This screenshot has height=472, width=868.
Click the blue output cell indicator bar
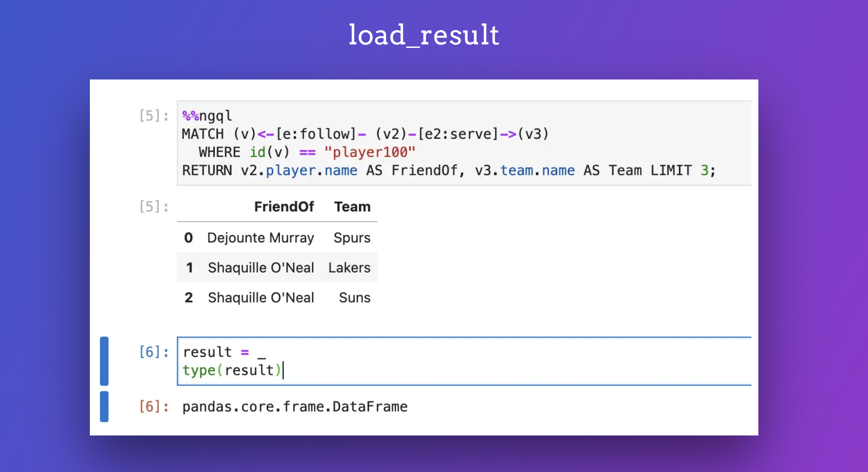coord(104,406)
